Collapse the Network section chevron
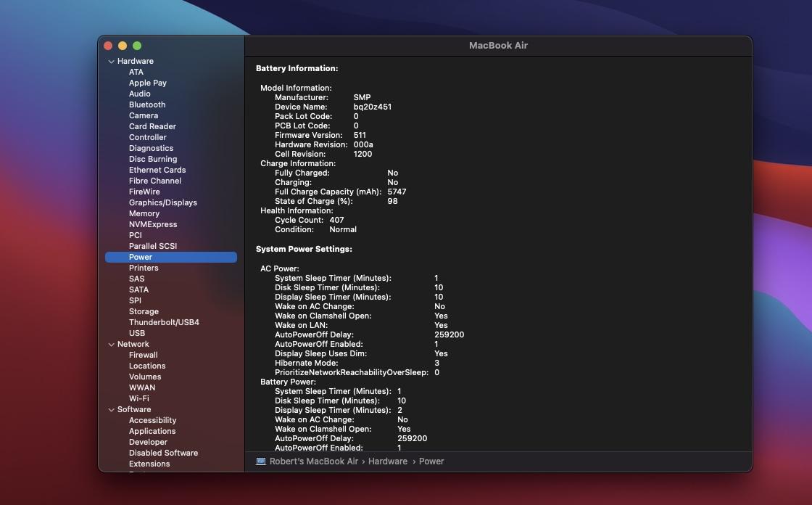Image resolution: width=812 pixels, height=505 pixels. point(111,344)
